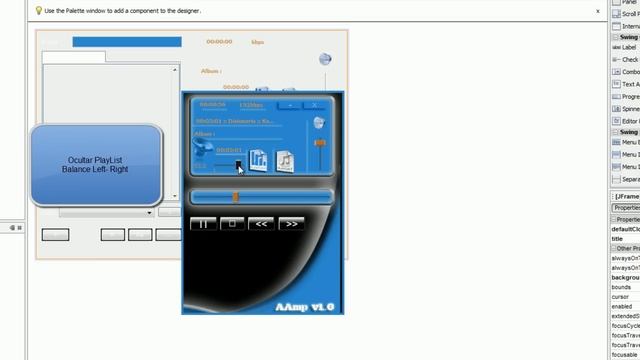640x360 pixels.
Task: Collapse the Swing Menus palette section
Action: [616, 132]
